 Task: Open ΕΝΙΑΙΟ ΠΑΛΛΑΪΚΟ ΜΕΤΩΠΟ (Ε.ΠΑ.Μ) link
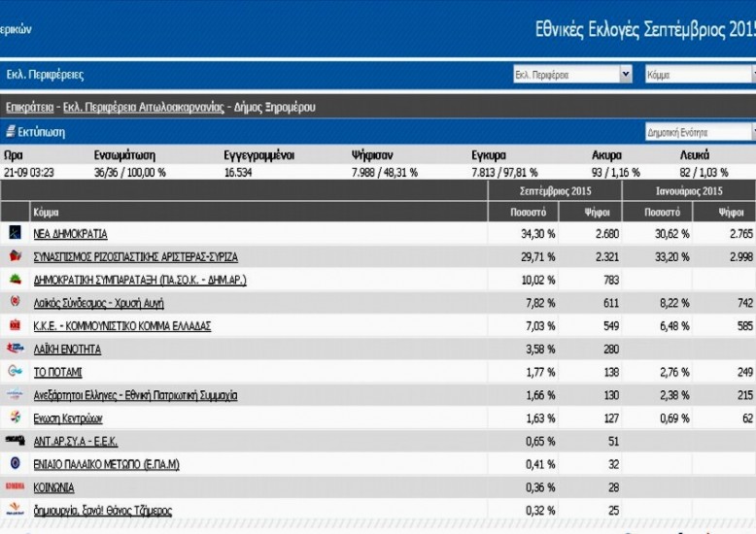tap(106, 465)
